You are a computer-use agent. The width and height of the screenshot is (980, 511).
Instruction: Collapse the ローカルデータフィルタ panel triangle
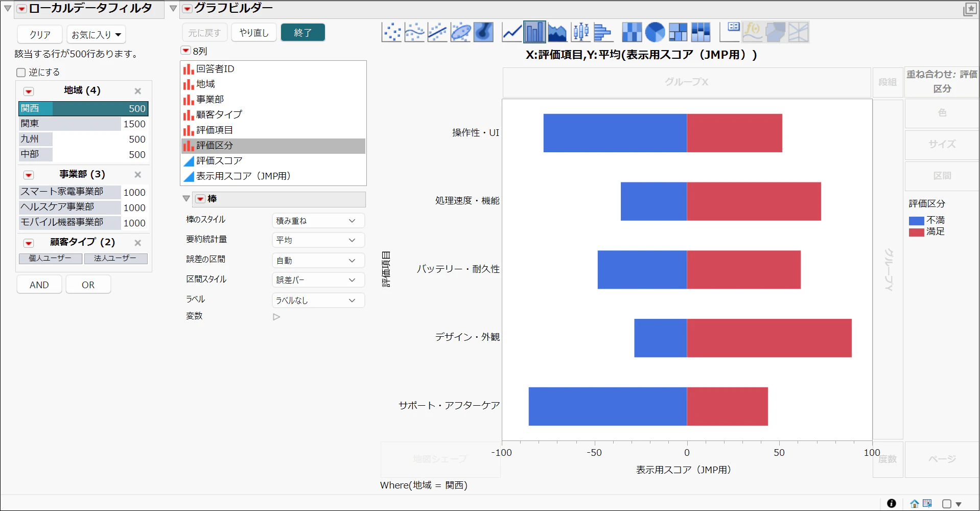[8, 9]
